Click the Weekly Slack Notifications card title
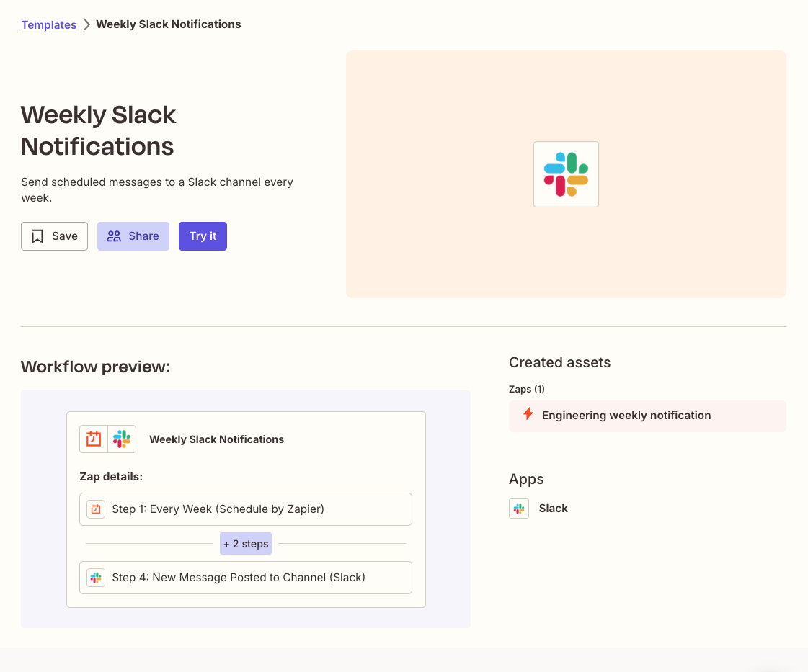 (216, 439)
